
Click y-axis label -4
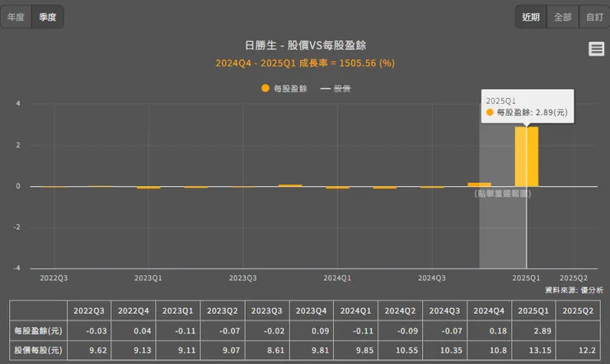(x=16, y=268)
